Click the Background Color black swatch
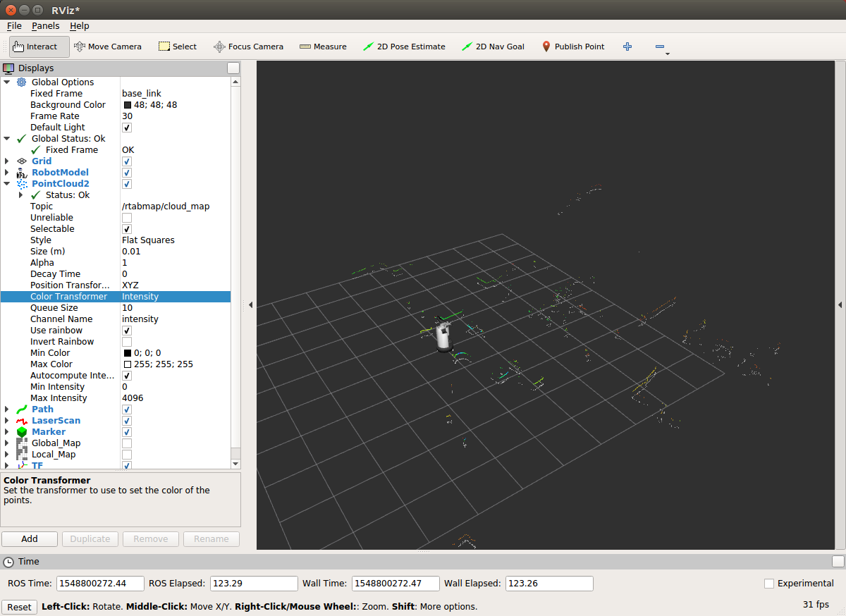Viewport: 846px width, 616px height. click(x=128, y=105)
